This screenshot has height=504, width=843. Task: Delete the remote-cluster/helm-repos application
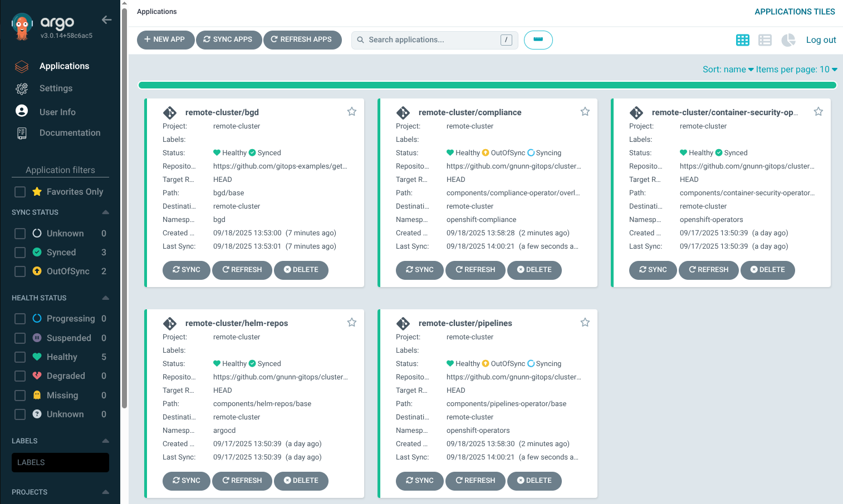[301, 481]
